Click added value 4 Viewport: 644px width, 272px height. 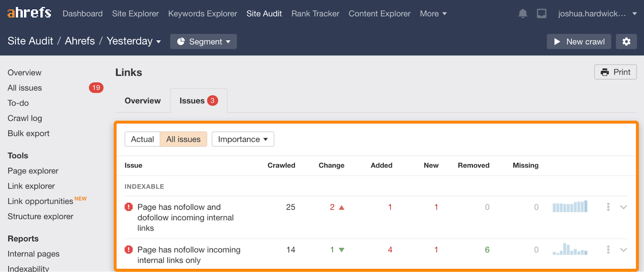pos(390,250)
